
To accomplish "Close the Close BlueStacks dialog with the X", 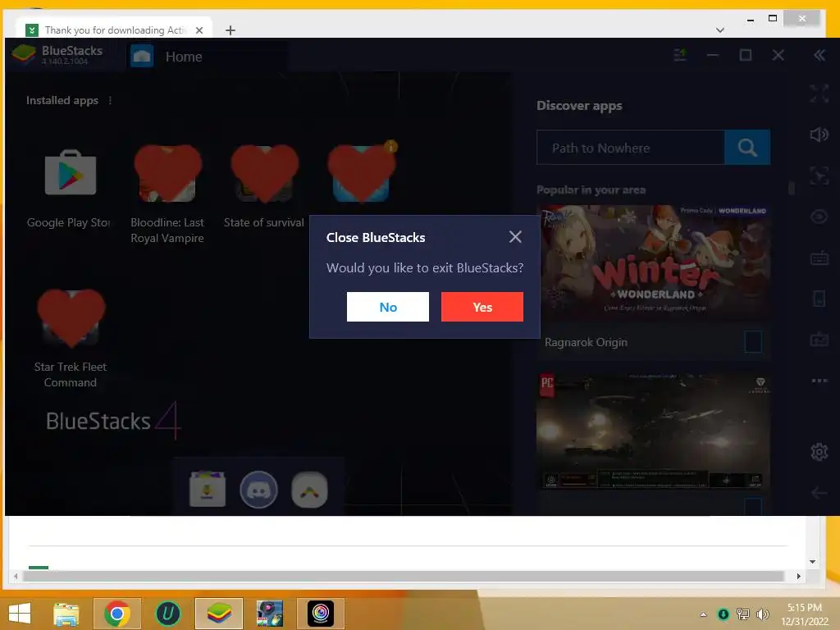I will [515, 237].
